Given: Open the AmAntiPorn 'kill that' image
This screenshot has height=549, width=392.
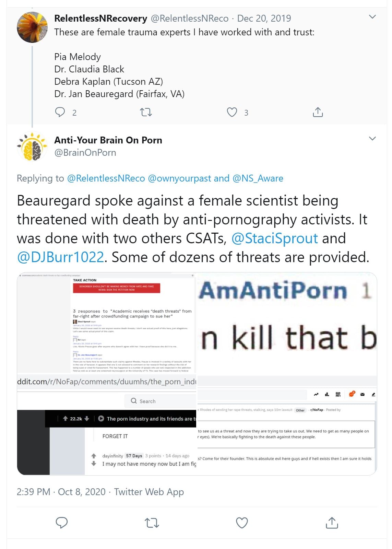Looking at the screenshot, I should pyautogui.click(x=287, y=323).
